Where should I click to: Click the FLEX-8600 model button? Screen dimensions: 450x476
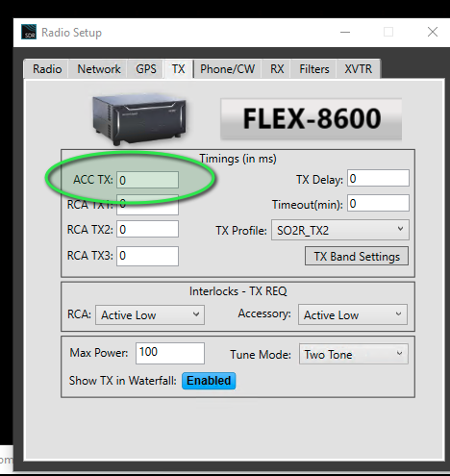coord(311,119)
